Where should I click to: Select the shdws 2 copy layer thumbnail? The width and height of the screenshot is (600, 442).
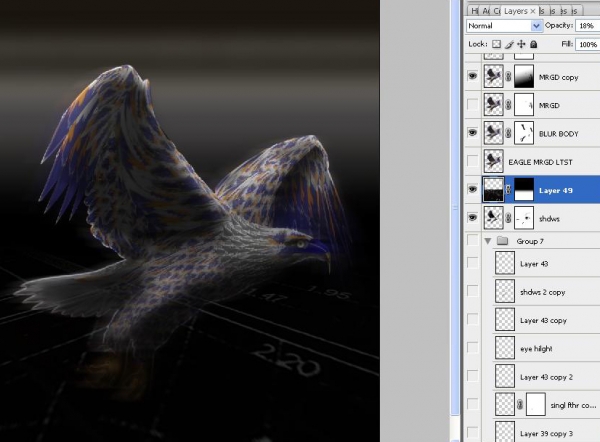coord(505,291)
